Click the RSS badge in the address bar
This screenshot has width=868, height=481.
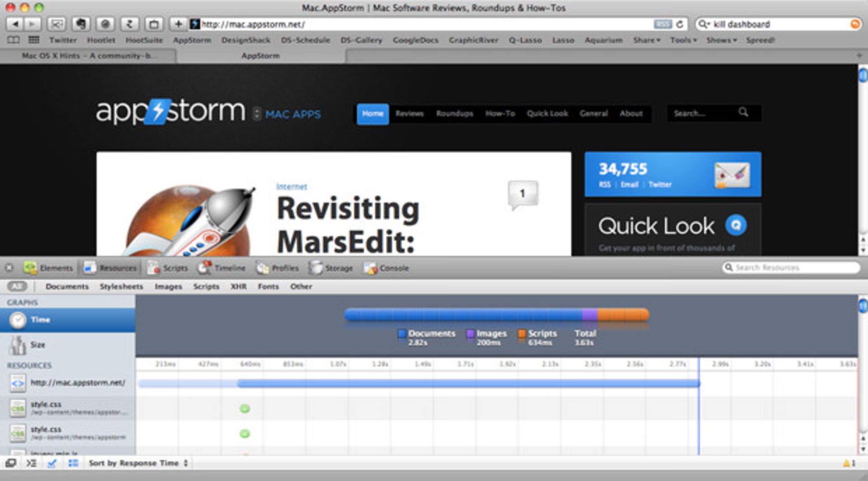click(662, 24)
